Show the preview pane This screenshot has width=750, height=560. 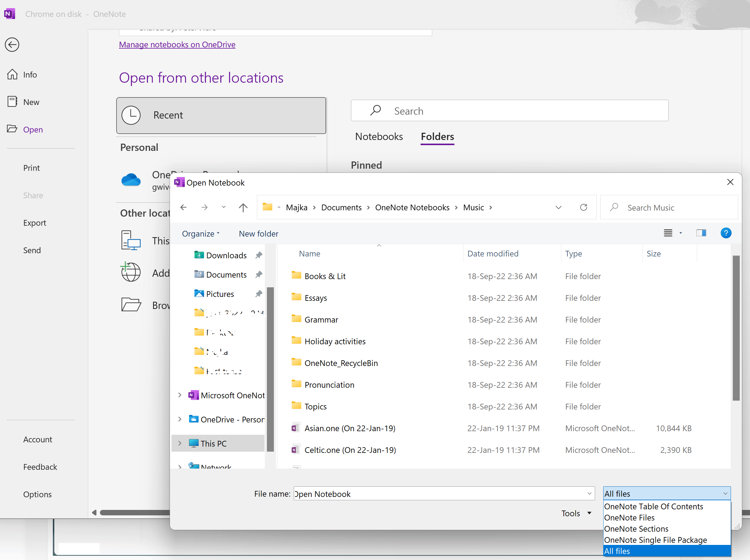(x=701, y=233)
